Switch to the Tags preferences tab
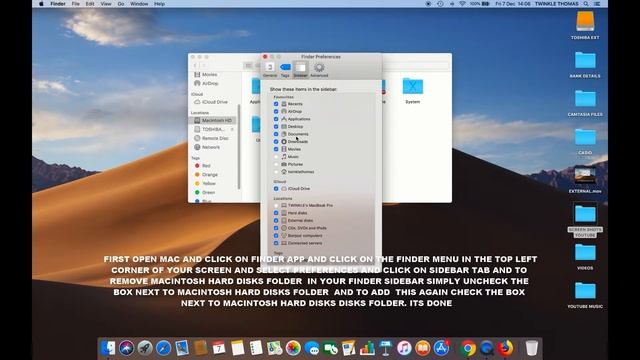640x360 pixels. 285,69
